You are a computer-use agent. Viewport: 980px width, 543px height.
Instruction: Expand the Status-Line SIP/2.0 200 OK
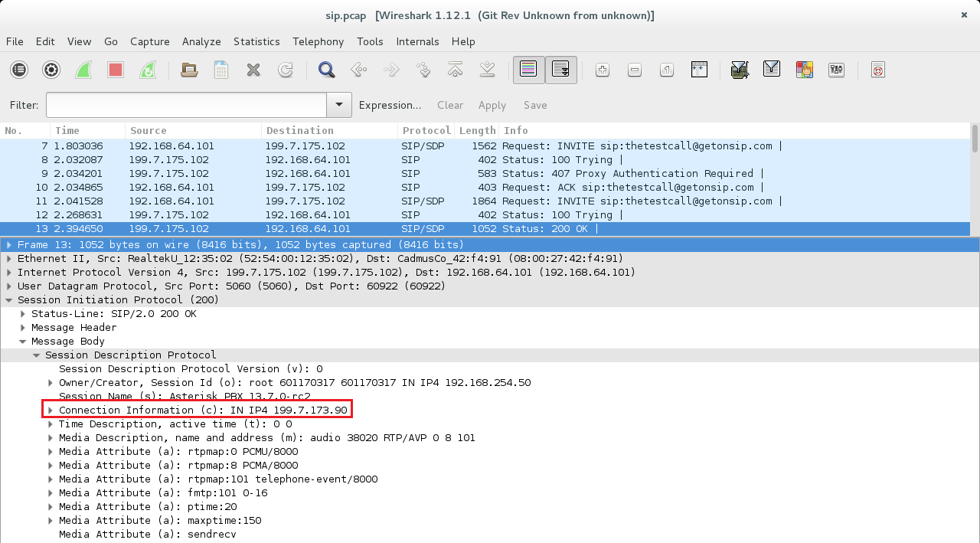click(22, 314)
